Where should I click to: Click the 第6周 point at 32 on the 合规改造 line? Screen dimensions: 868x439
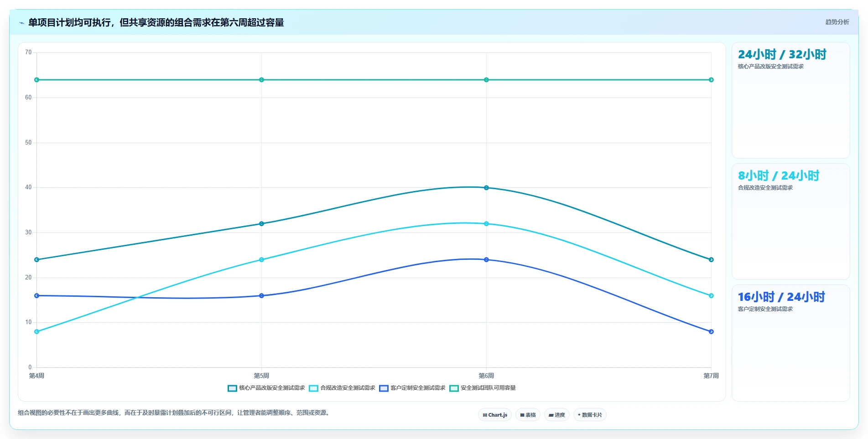click(x=486, y=224)
